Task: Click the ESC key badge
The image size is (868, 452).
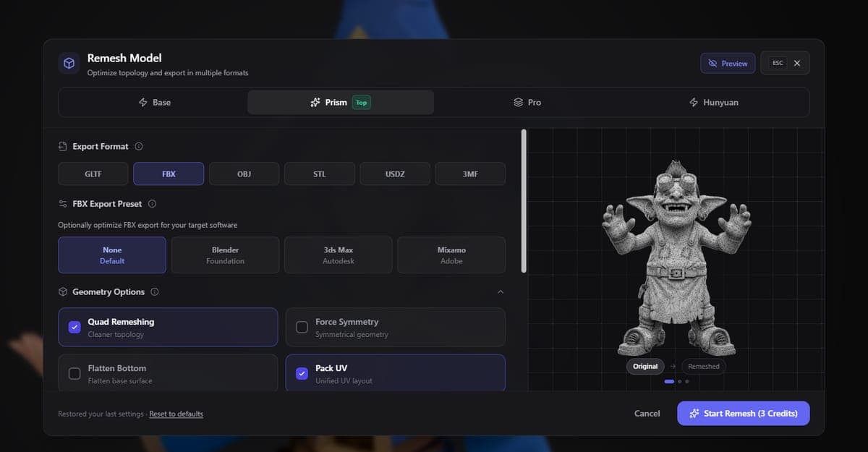Action: (778, 64)
